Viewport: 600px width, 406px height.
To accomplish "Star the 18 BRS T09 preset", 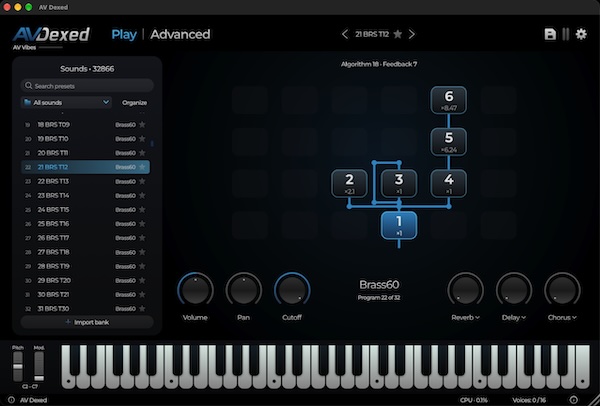I will [x=142, y=124].
